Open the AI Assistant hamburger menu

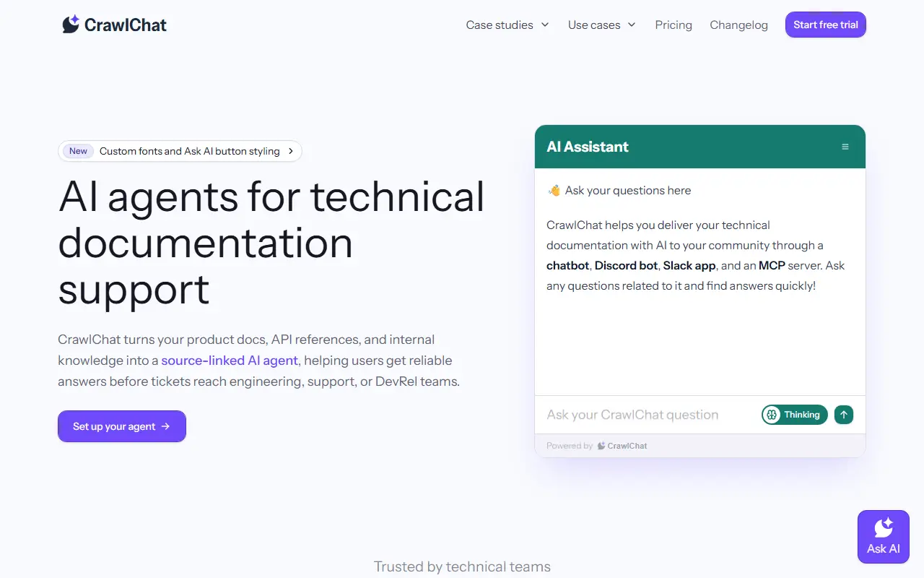click(x=845, y=147)
